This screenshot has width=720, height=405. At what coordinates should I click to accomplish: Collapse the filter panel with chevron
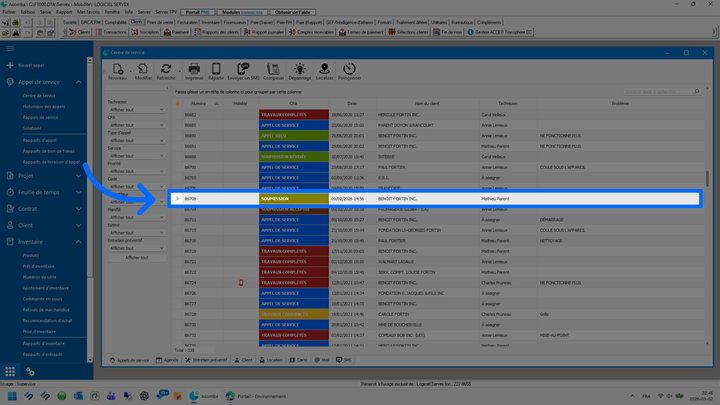(167, 88)
